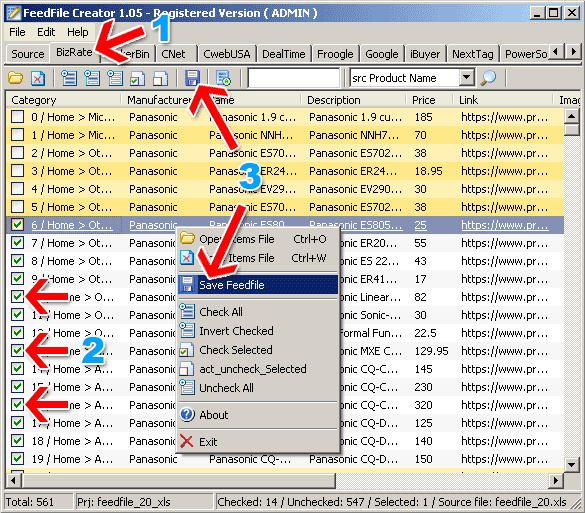585x513 pixels.
Task: Switch to the CwebUSA tab
Action: pos(227,54)
